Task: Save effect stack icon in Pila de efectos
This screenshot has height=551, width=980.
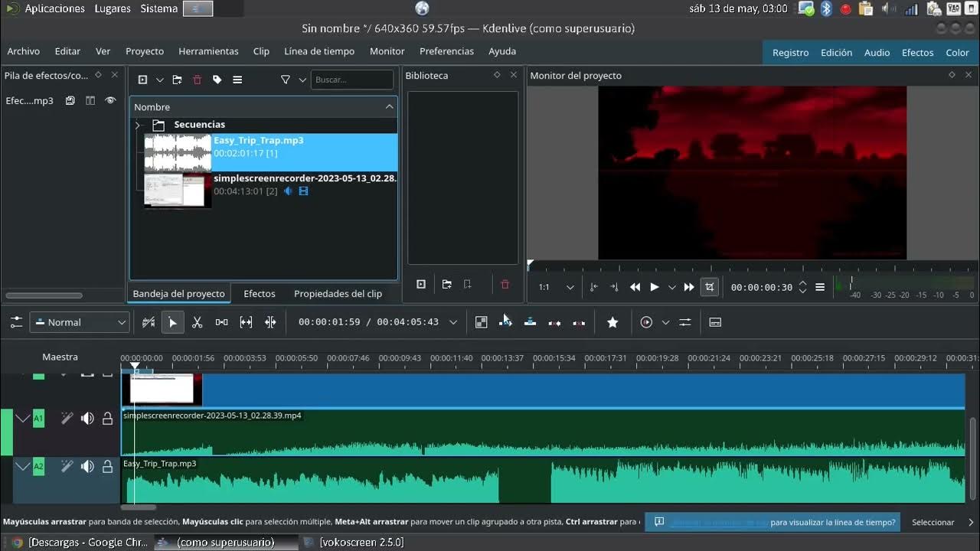Action: tap(70, 100)
